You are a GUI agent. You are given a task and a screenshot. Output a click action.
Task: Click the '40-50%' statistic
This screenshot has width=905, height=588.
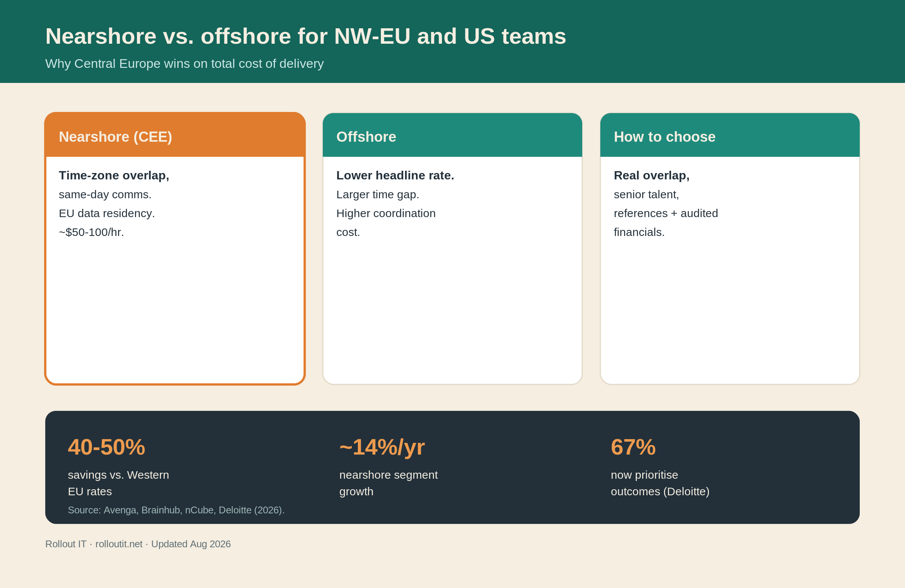tap(106, 447)
